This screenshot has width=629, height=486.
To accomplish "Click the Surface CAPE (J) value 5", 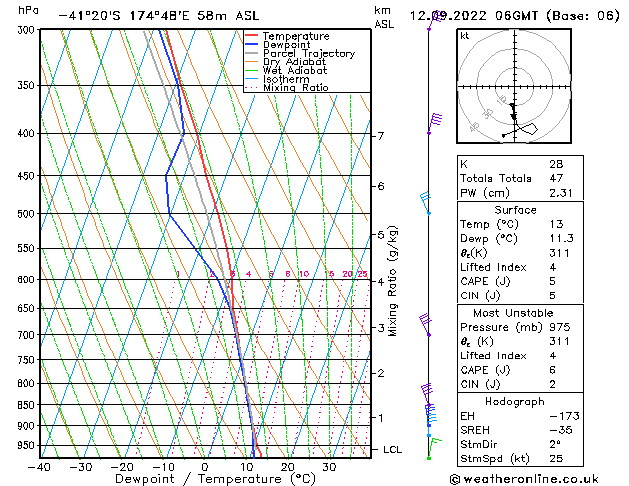I will point(553,281).
